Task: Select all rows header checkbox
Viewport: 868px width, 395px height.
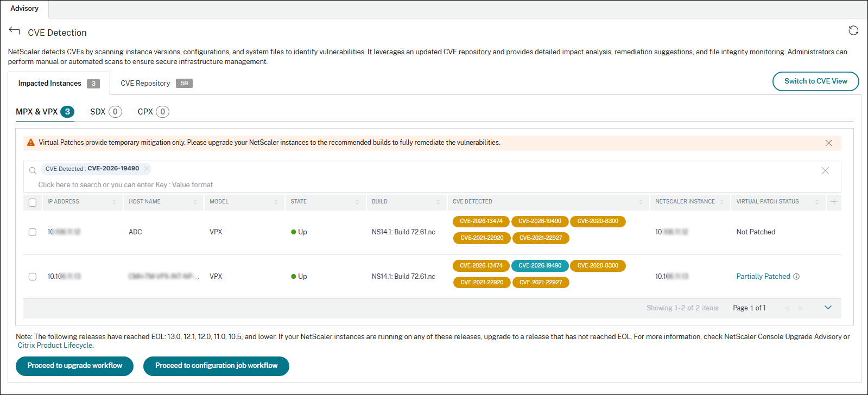Action: (x=33, y=202)
